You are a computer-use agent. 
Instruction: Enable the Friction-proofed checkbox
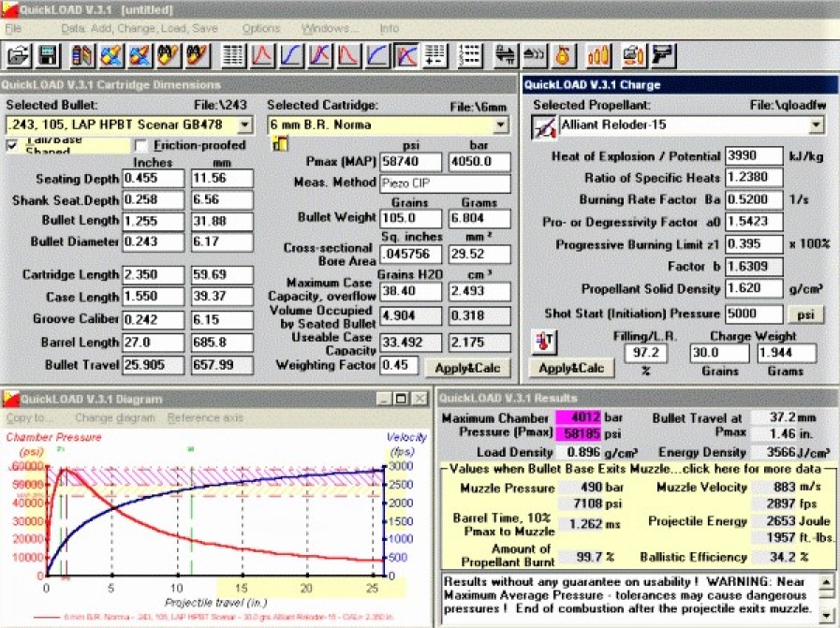pyautogui.click(x=141, y=146)
